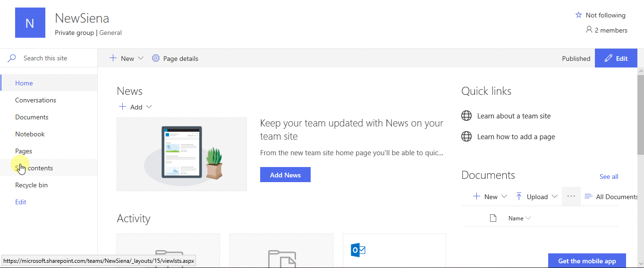Click the Outlook icon in Activity card
This screenshot has width=644, height=268.
pyautogui.click(x=358, y=250)
